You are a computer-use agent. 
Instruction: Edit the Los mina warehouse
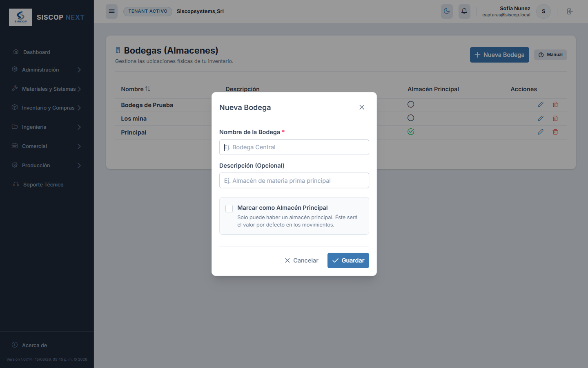(x=541, y=119)
